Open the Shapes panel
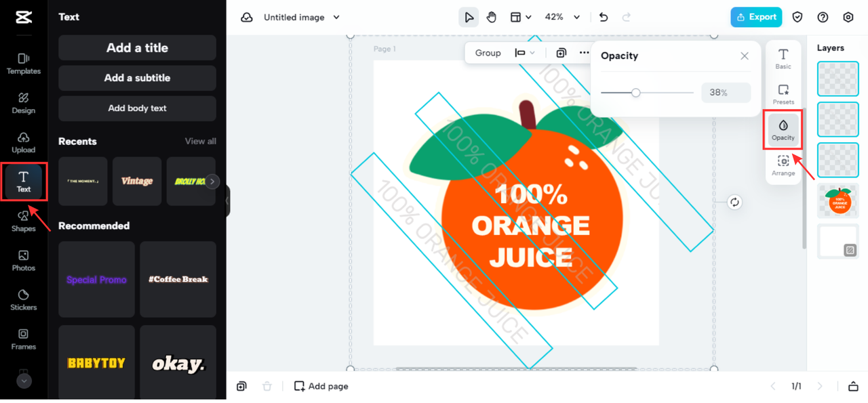868x403 pixels. point(24,221)
